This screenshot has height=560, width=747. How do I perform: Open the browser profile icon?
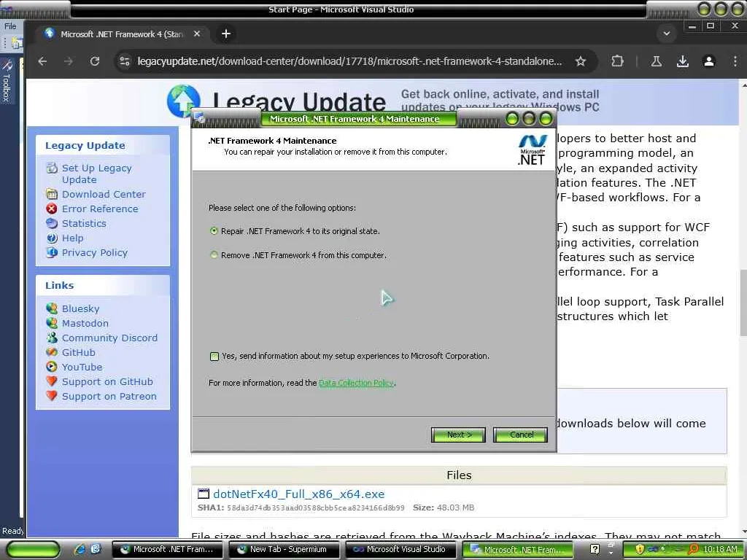tap(709, 61)
